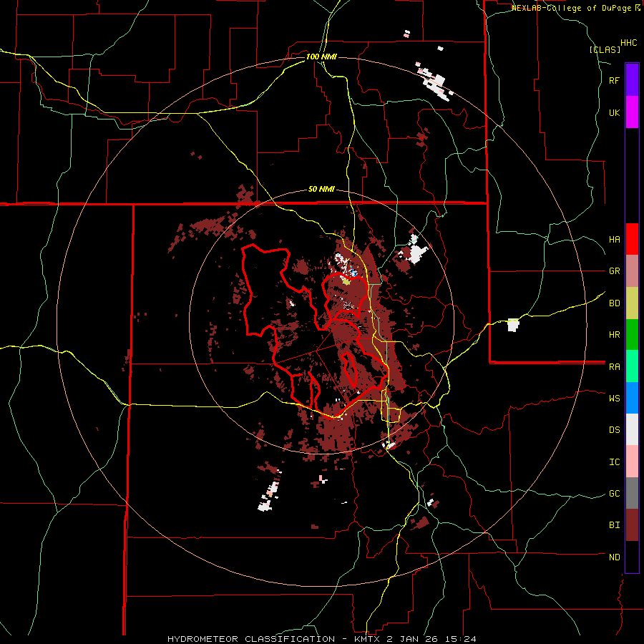
Task: Click the HHC product label
Action: (629, 43)
